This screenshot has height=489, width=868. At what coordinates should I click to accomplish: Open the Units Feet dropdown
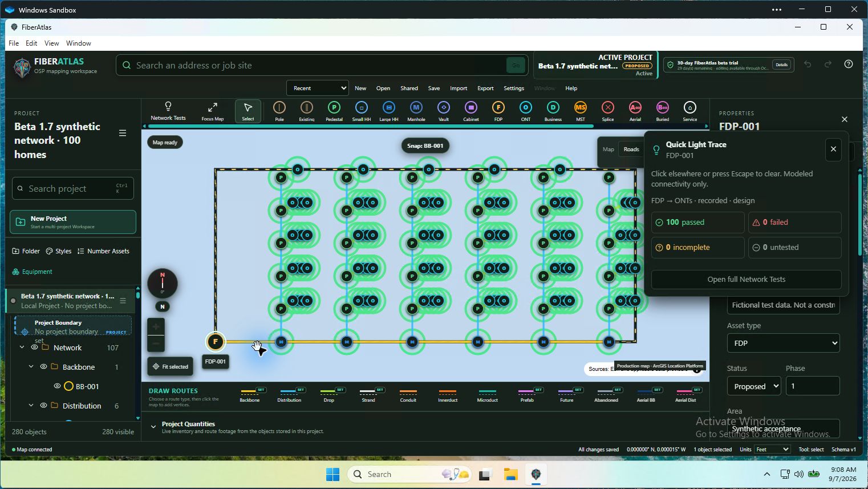coord(772,450)
